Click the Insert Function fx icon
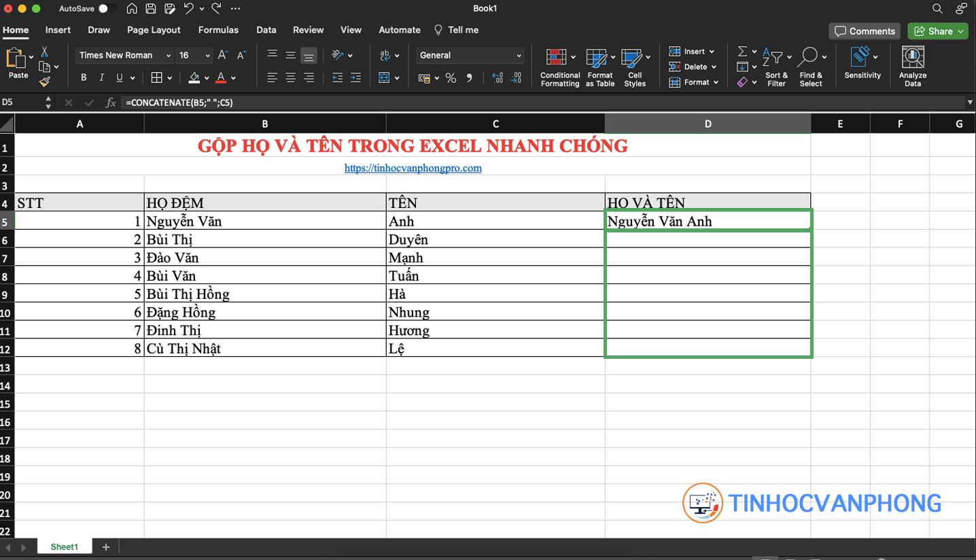The height and width of the screenshot is (560, 976). tap(111, 102)
